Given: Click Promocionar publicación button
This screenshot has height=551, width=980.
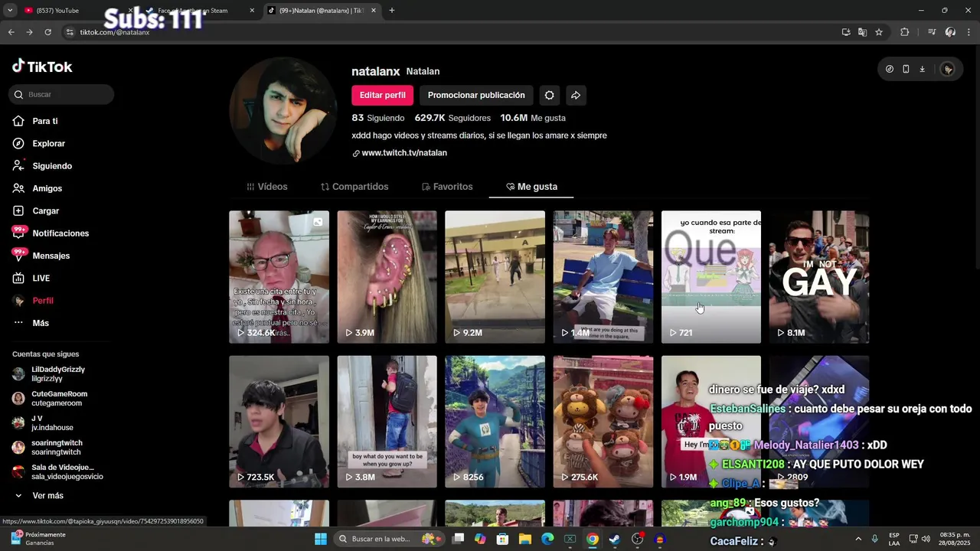Looking at the screenshot, I should [x=476, y=95].
